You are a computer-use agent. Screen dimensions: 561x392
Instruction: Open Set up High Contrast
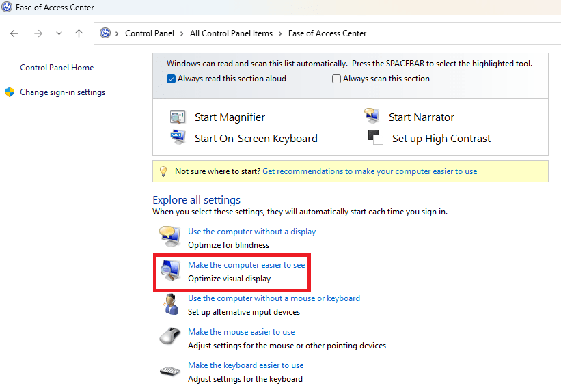[x=441, y=139]
